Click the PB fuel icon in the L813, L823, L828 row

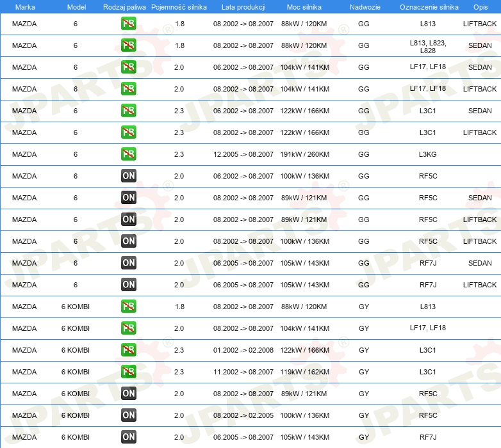click(x=129, y=45)
